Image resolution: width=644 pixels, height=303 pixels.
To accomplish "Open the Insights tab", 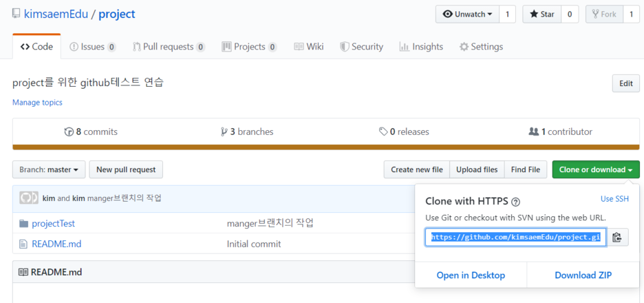I will tap(421, 47).
